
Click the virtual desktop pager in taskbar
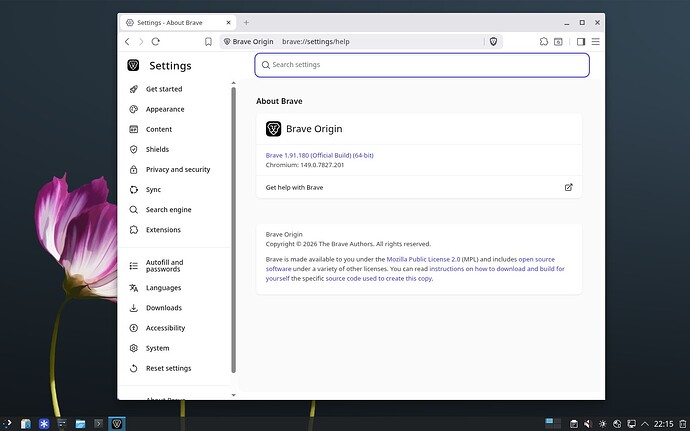[553, 424]
